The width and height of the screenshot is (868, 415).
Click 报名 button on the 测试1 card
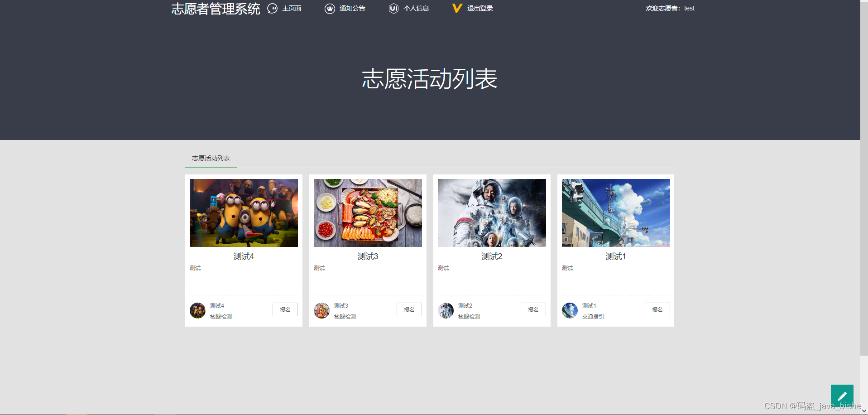point(657,309)
